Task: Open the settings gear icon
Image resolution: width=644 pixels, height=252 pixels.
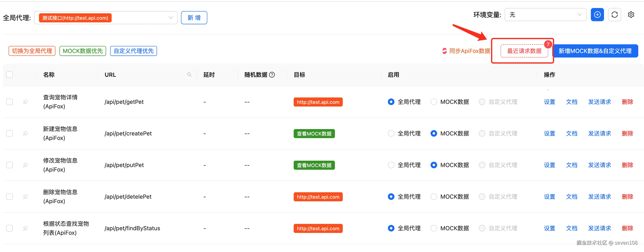Action: point(631,15)
